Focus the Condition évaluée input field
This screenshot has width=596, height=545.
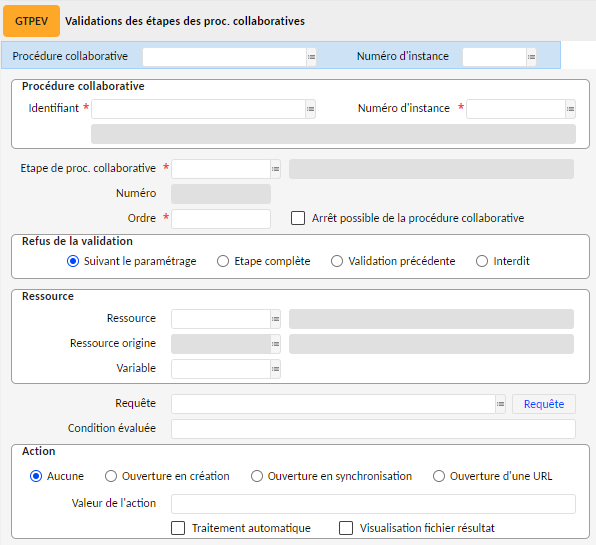pos(373,429)
